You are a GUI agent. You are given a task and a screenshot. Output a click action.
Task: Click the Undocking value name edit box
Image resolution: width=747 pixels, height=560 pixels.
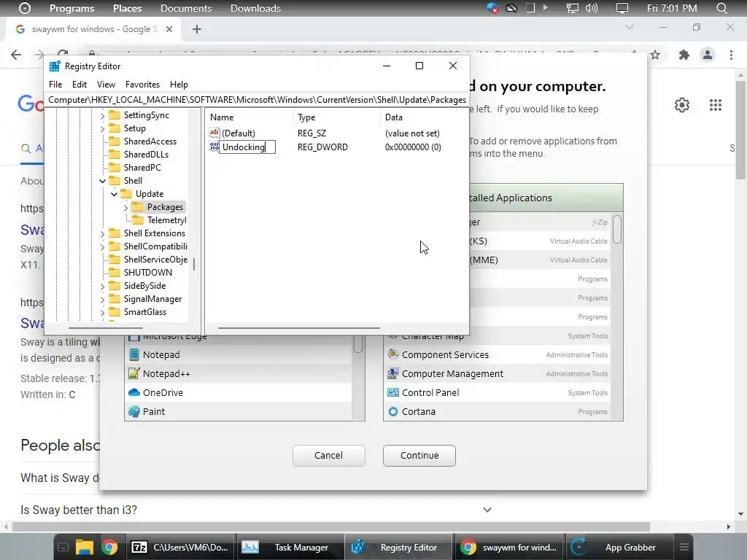click(247, 147)
